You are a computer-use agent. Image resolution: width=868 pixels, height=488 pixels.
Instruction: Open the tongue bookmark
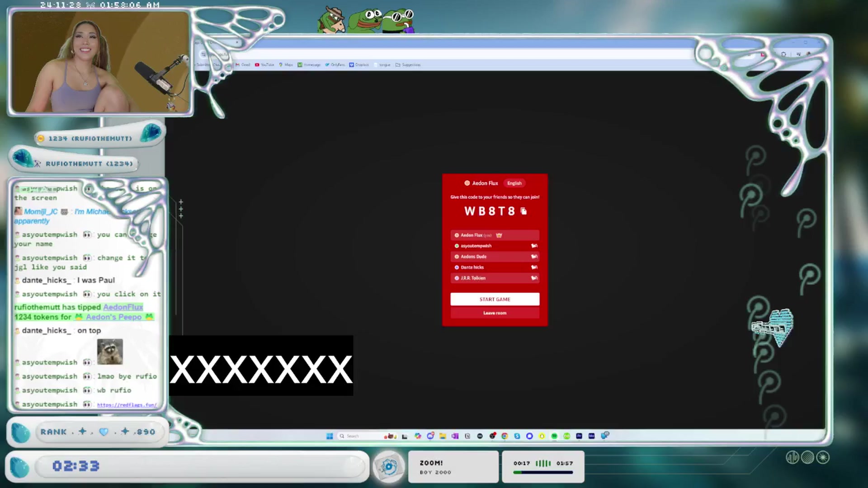pos(382,65)
